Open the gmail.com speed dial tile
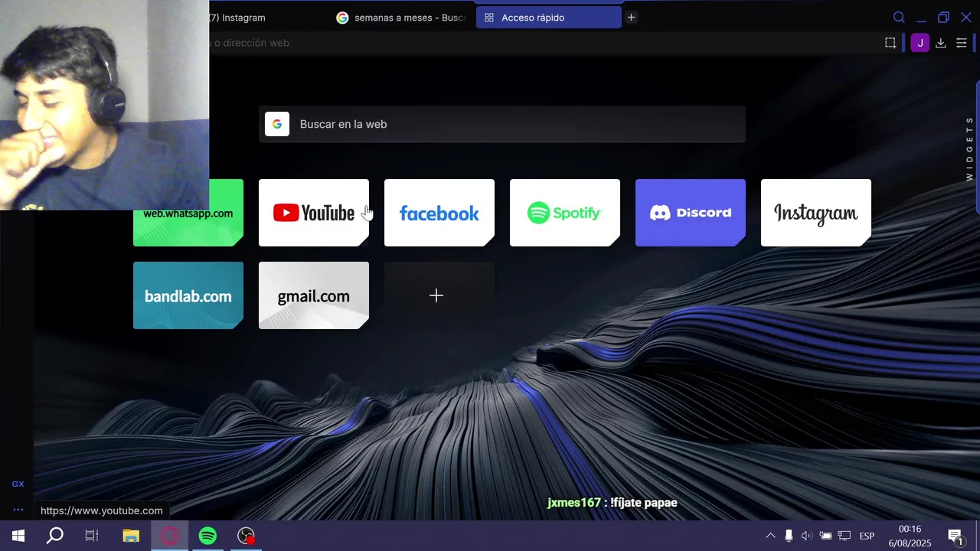This screenshot has width=980, height=551. (314, 295)
